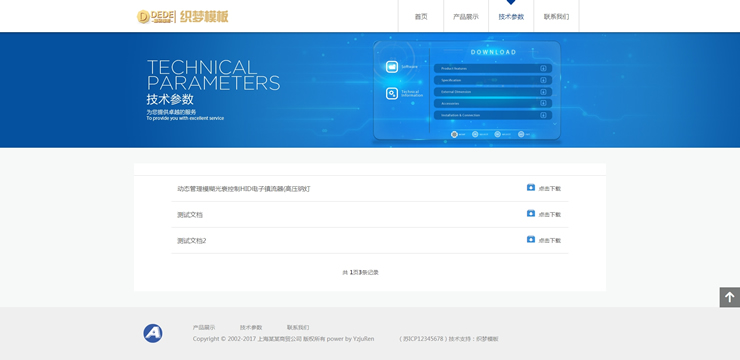Click the Technical Parameters banner image
This screenshot has width=740, height=360.
(x=370, y=90)
